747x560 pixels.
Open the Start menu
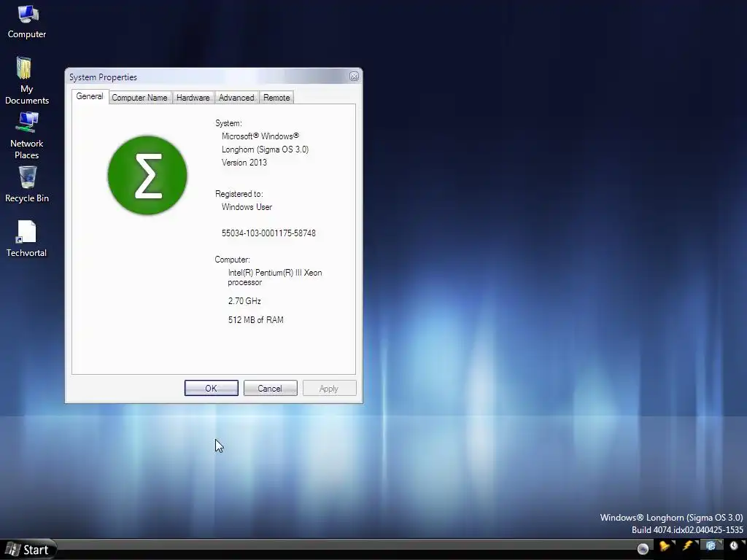[x=28, y=550]
